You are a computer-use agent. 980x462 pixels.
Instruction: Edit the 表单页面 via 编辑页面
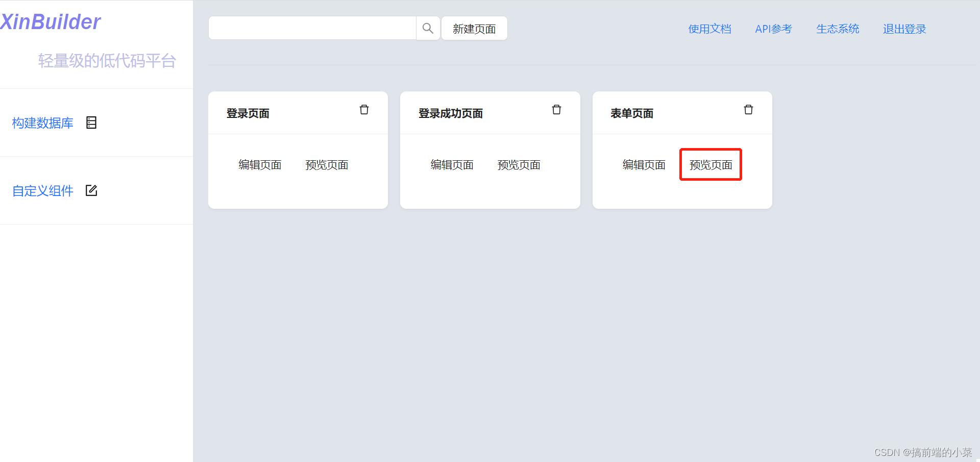pos(644,165)
